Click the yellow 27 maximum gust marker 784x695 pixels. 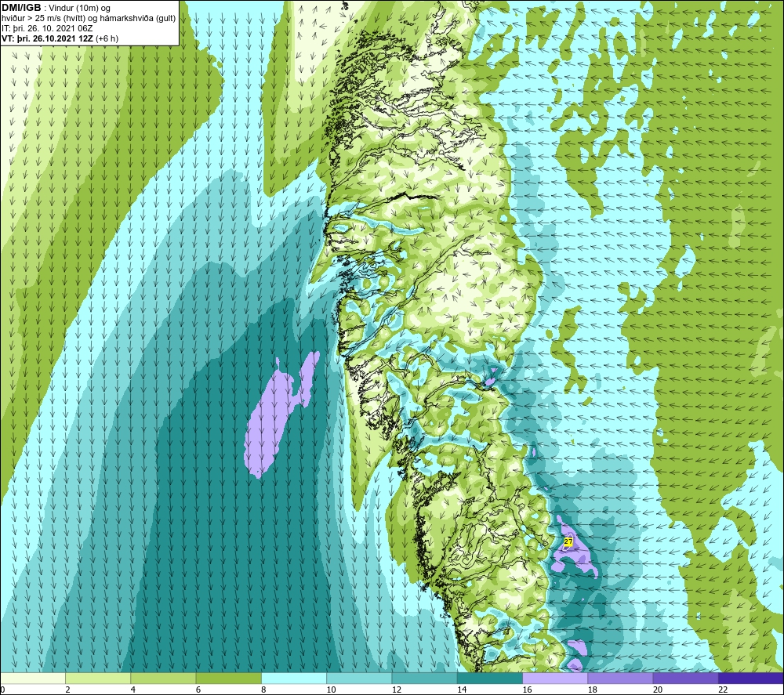(x=568, y=541)
